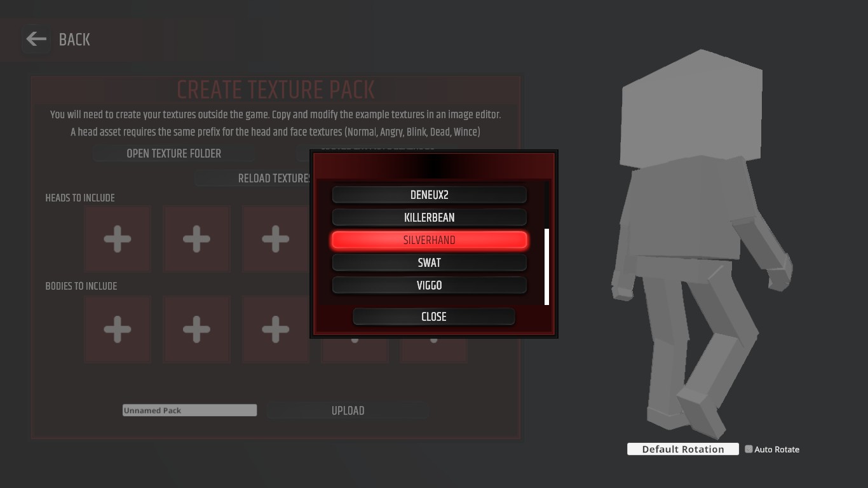The image size is (868, 488).
Task: Click the back arrow icon
Action: tap(36, 39)
